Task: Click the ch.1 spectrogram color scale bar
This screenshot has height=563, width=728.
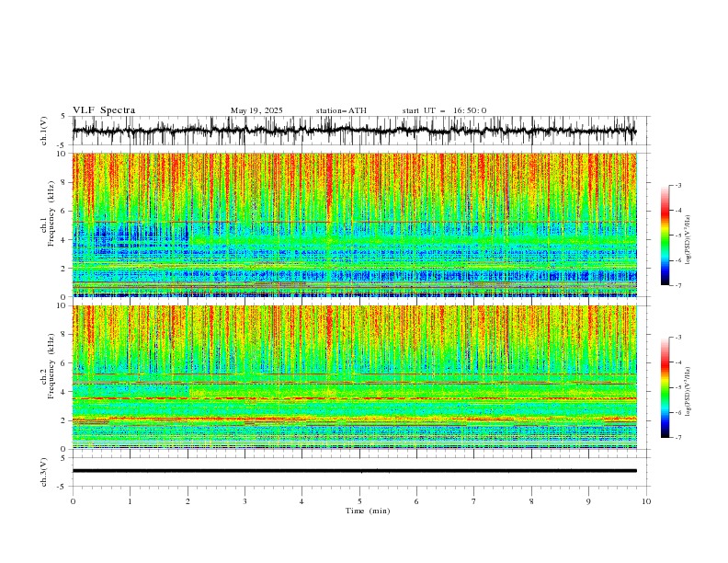Action: click(x=665, y=236)
